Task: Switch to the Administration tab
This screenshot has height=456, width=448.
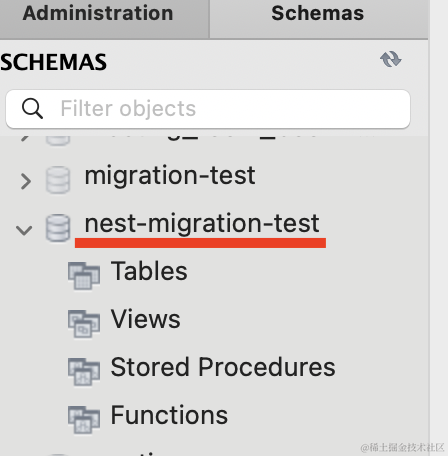Action: 98,13
